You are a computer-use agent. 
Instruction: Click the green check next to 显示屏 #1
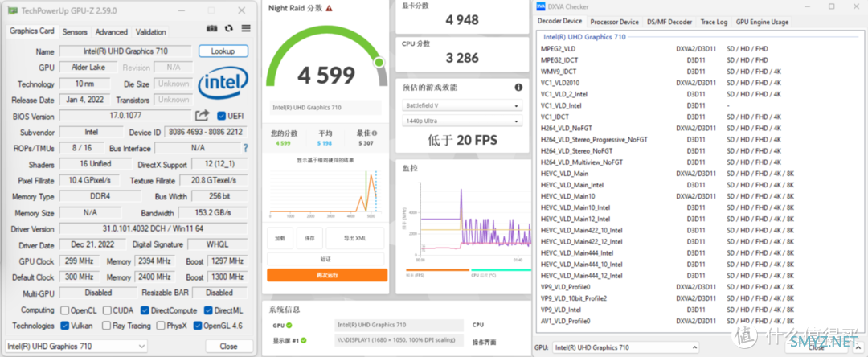click(x=303, y=340)
